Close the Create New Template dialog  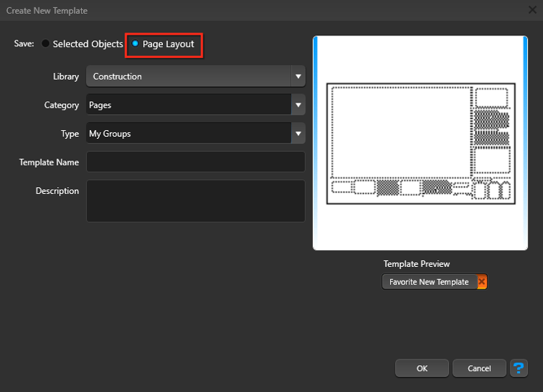(x=533, y=11)
